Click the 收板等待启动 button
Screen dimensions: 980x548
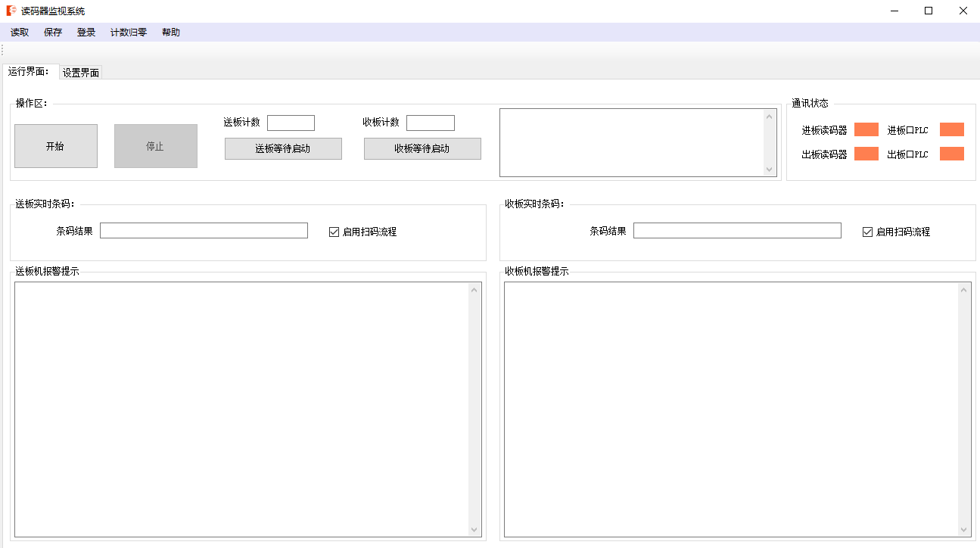422,148
